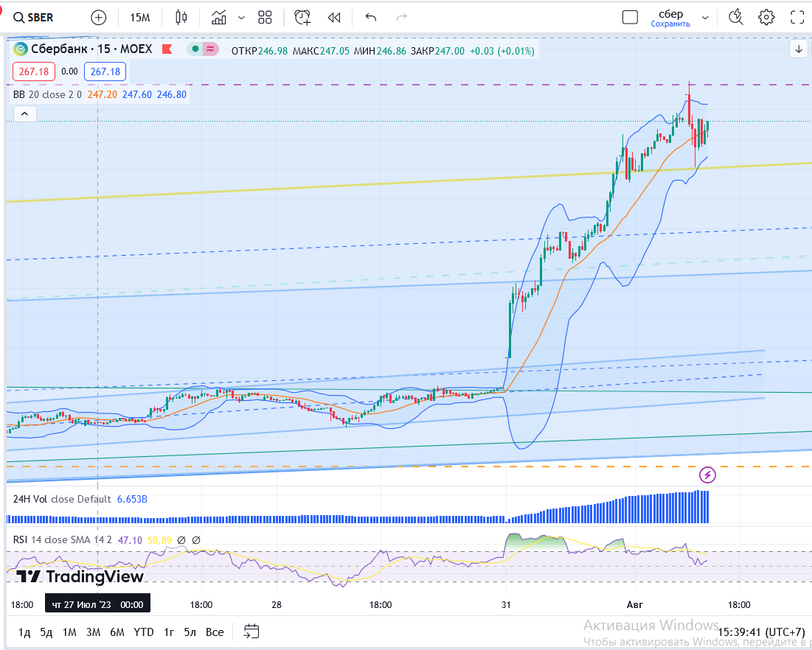
Task: Undo the last chart action
Action: coord(371,18)
